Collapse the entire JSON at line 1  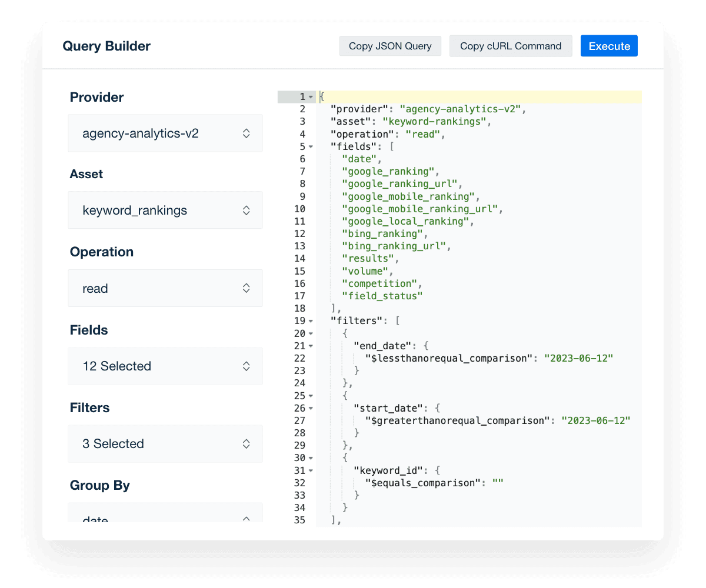311,96
